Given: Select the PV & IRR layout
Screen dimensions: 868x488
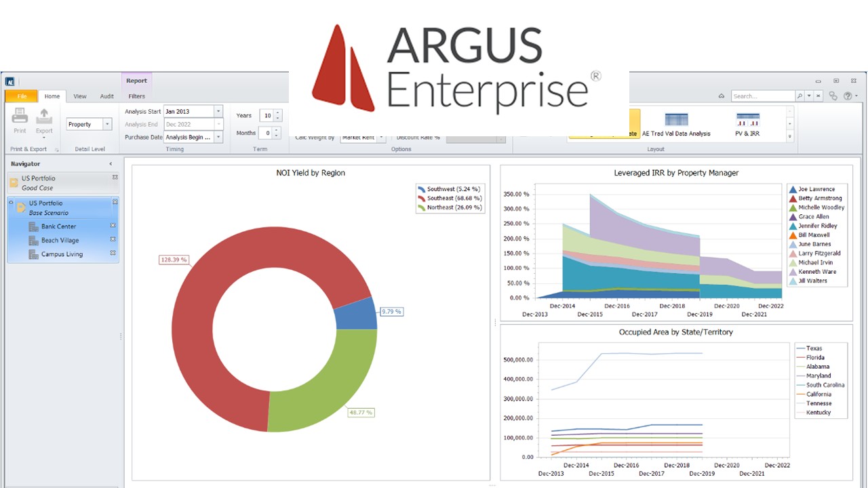Looking at the screenshot, I should pyautogui.click(x=747, y=125).
